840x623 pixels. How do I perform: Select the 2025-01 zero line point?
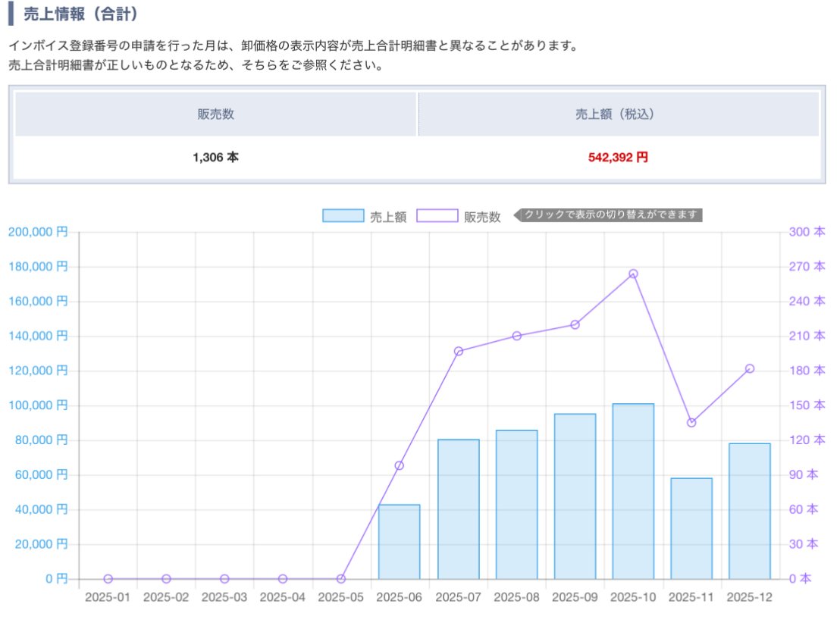(x=108, y=578)
